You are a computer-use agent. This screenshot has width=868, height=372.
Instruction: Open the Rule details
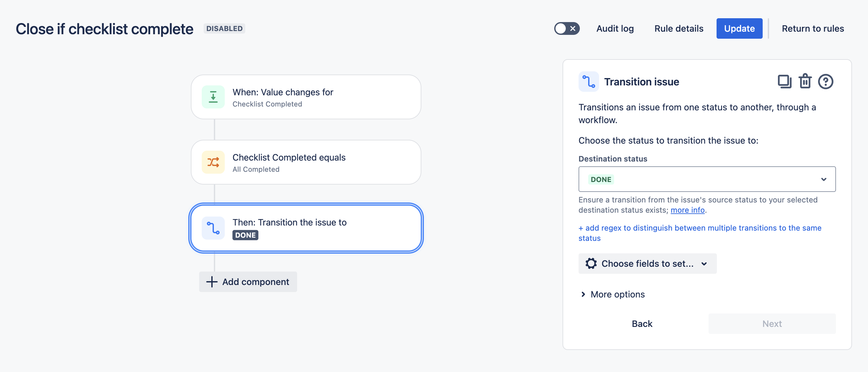[x=678, y=28]
